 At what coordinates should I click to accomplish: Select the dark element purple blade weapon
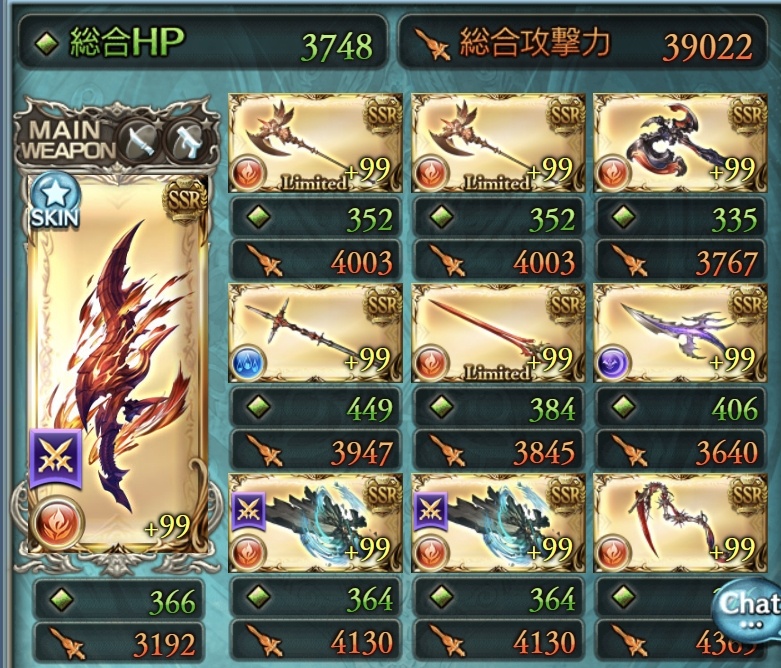point(680,333)
